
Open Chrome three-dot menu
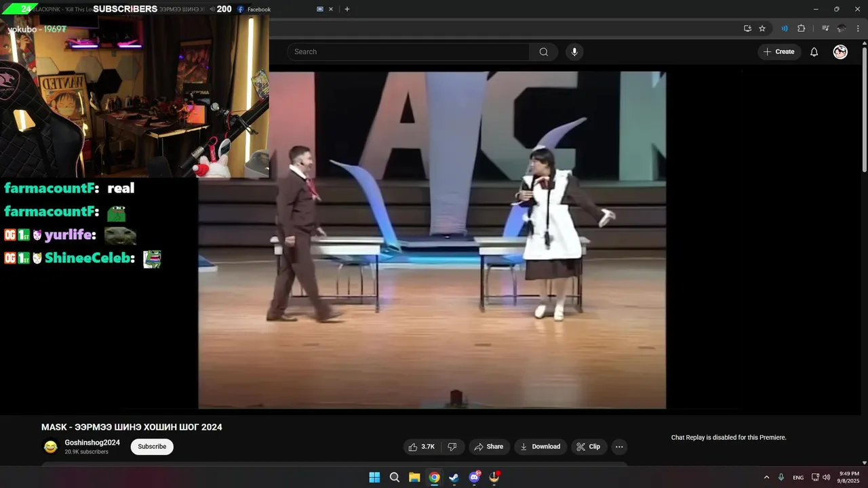[x=858, y=28]
